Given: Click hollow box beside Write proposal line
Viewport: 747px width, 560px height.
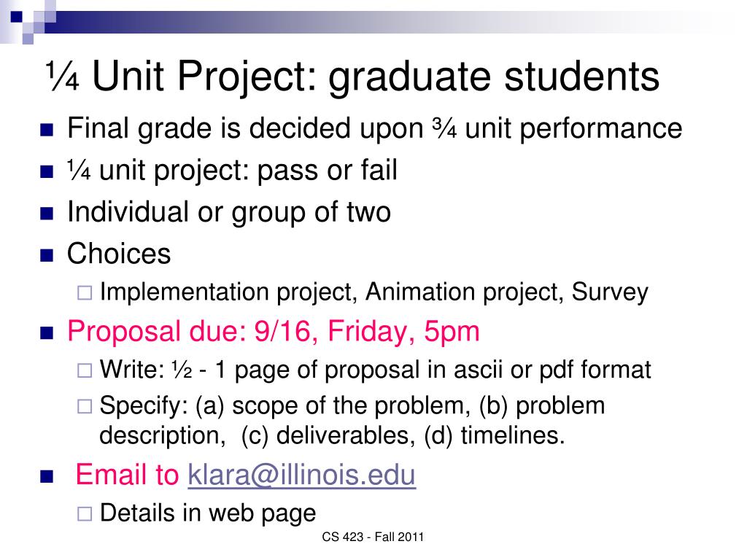Looking at the screenshot, I should [85, 370].
